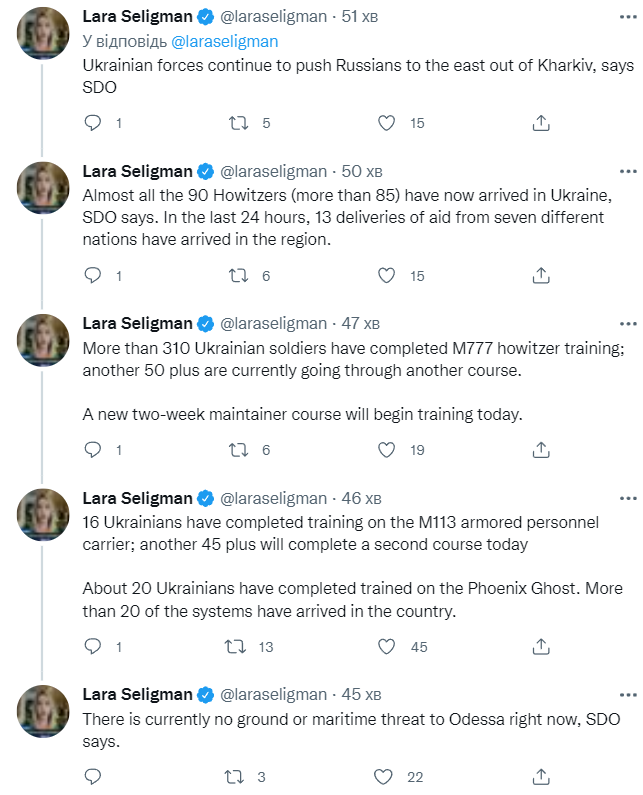643x795 pixels.
Task: Share the 90 Howitzers tweet
Action: point(541,275)
